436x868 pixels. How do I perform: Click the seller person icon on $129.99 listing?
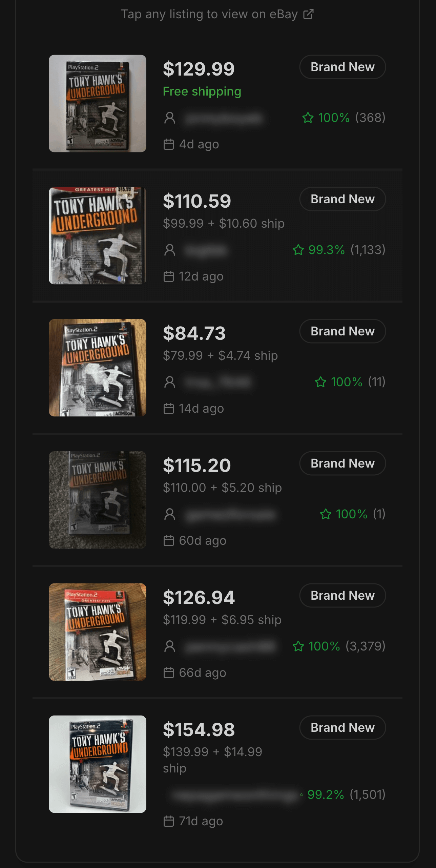click(169, 118)
